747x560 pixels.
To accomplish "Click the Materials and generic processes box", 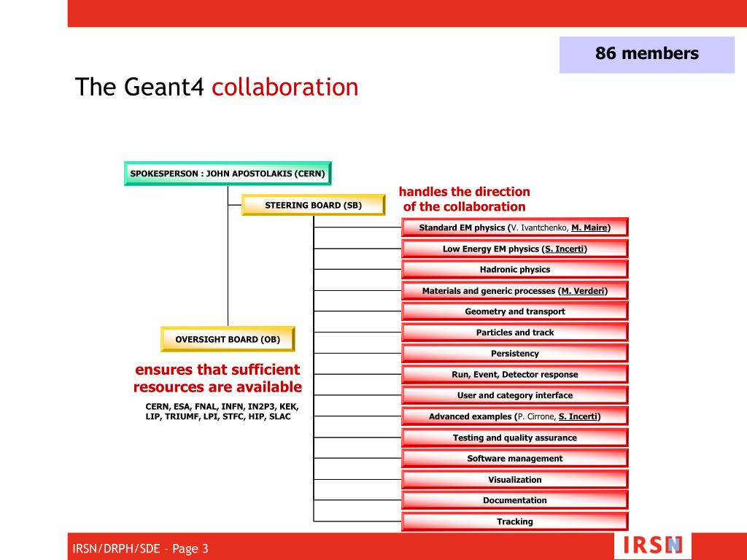I will 515,290.
